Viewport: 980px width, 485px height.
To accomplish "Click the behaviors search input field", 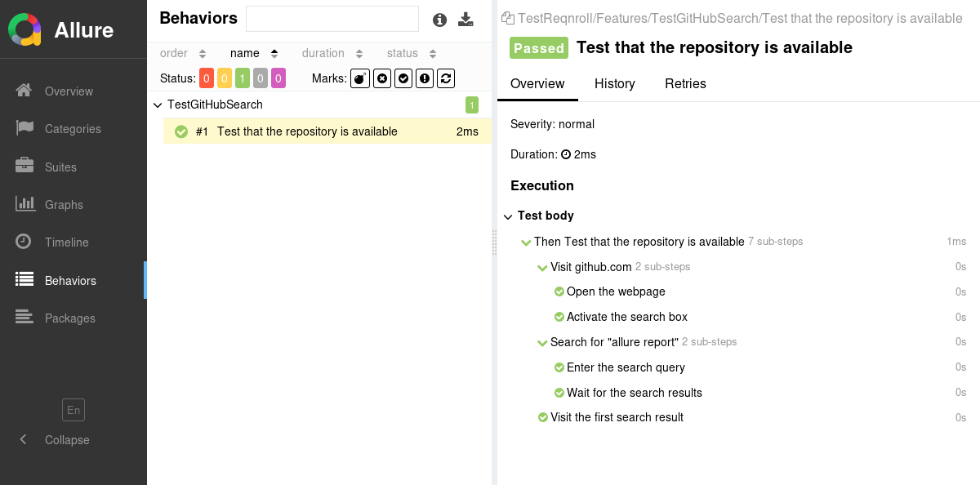I will [332, 18].
